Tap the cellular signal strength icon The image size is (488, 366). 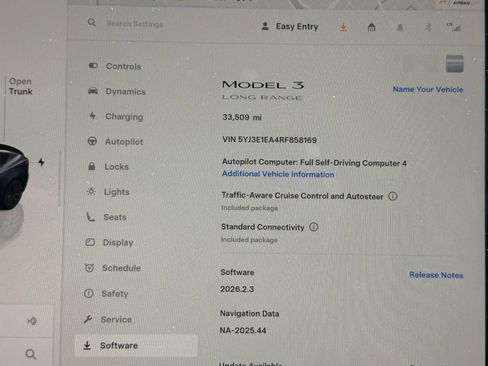pos(454,27)
